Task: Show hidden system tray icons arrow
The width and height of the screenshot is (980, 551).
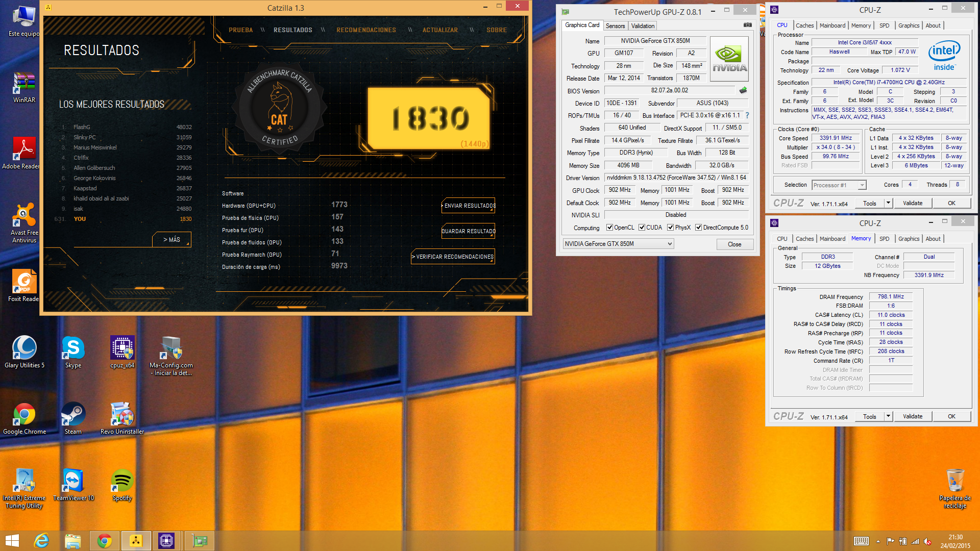Action: [x=878, y=541]
